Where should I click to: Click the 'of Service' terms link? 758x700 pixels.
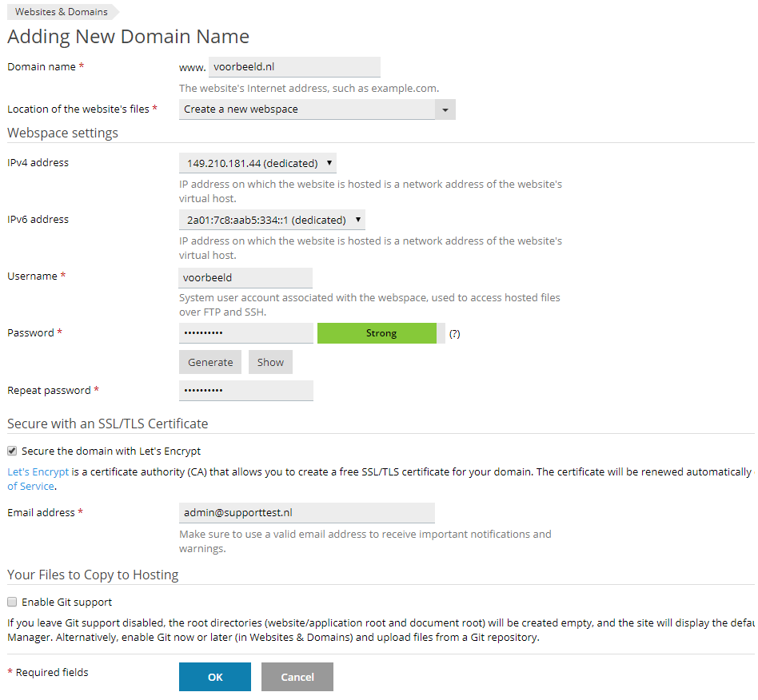point(30,486)
